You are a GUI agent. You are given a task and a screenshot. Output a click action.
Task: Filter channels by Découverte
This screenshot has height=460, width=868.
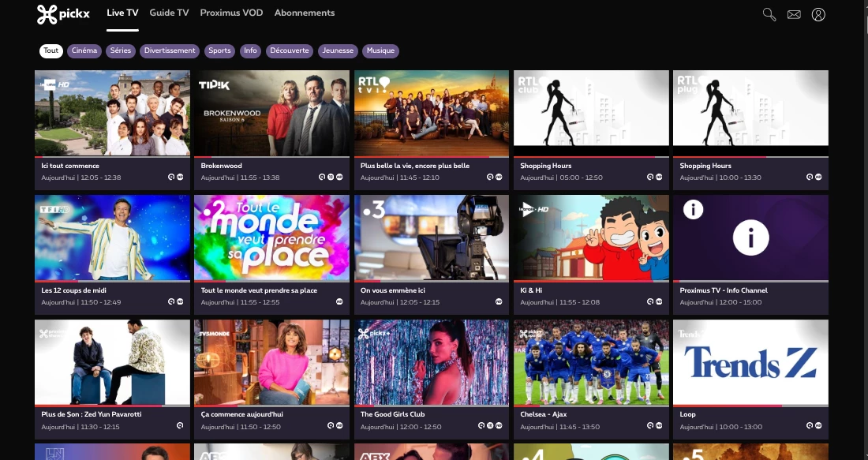pyautogui.click(x=290, y=51)
